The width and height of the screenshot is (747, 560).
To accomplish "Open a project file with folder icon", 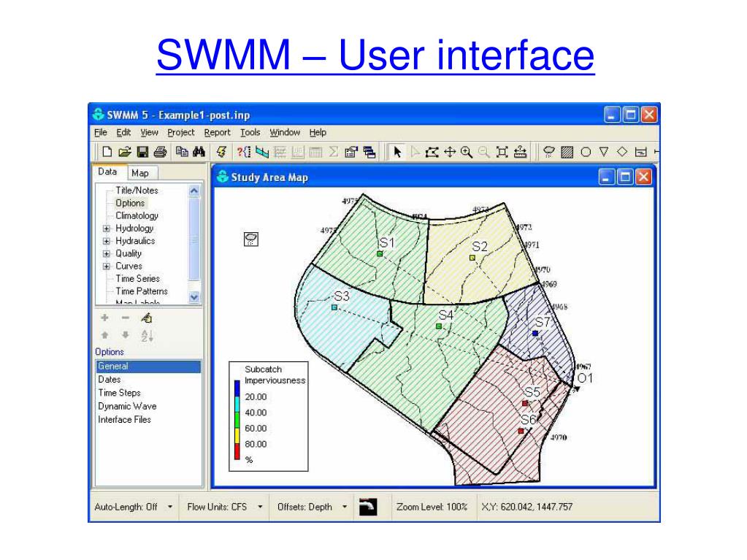I will (124, 152).
